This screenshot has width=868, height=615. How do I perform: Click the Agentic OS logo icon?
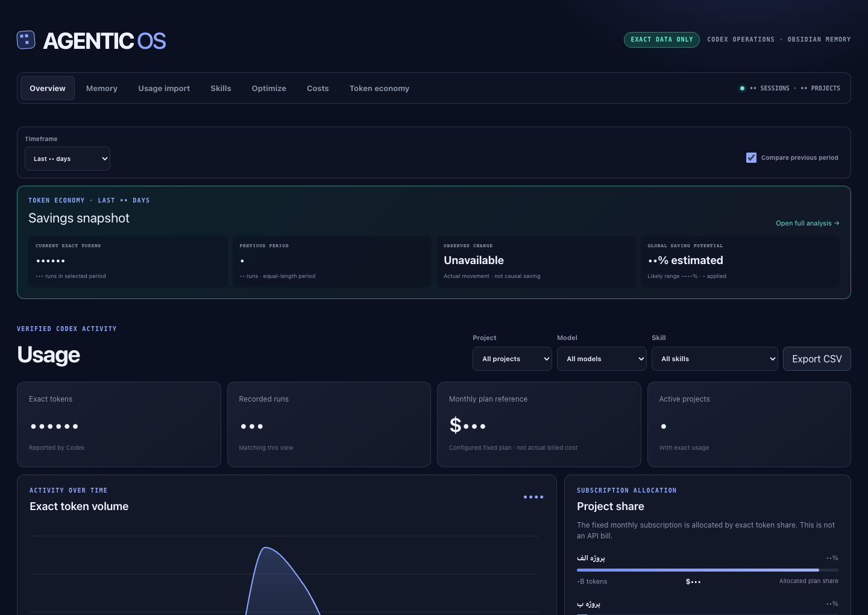click(x=26, y=40)
